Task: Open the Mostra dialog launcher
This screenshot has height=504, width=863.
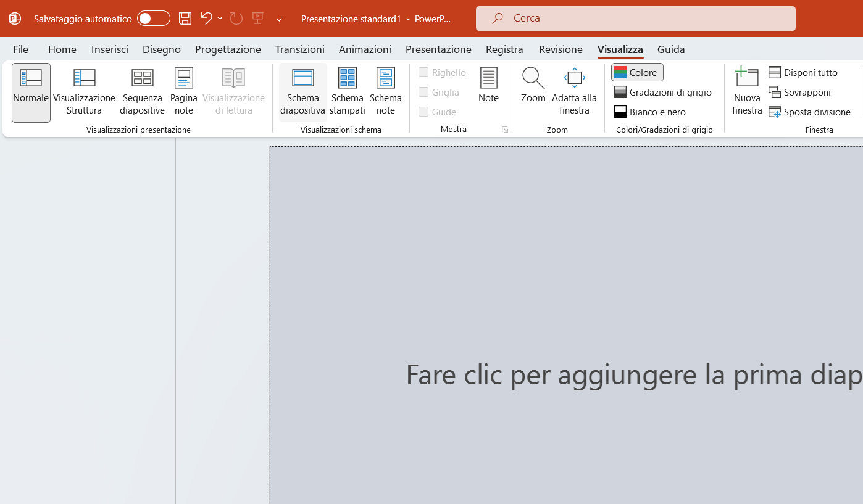Action: pos(505,130)
